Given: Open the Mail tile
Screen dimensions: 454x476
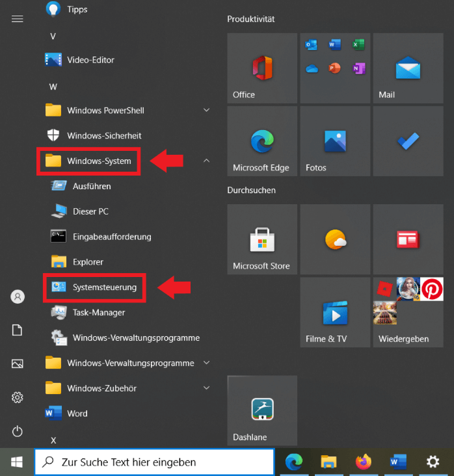Looking at the screenshot, I should (x=408, y=68).
